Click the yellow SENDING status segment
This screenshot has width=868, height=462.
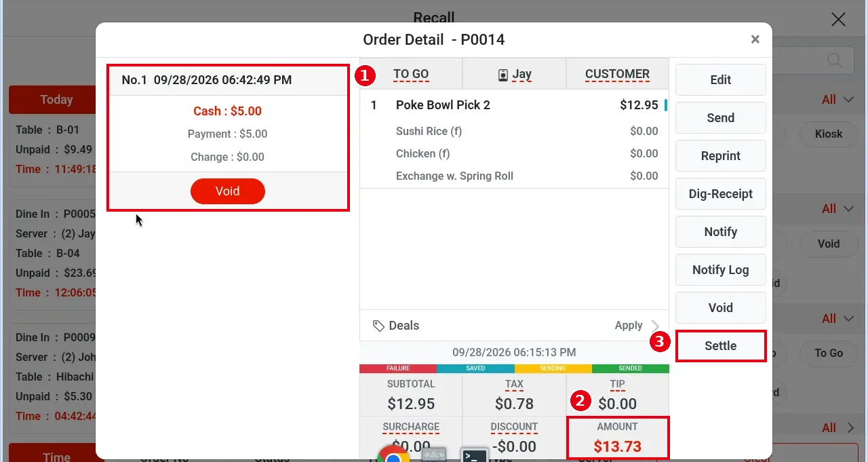click(553, 368)
